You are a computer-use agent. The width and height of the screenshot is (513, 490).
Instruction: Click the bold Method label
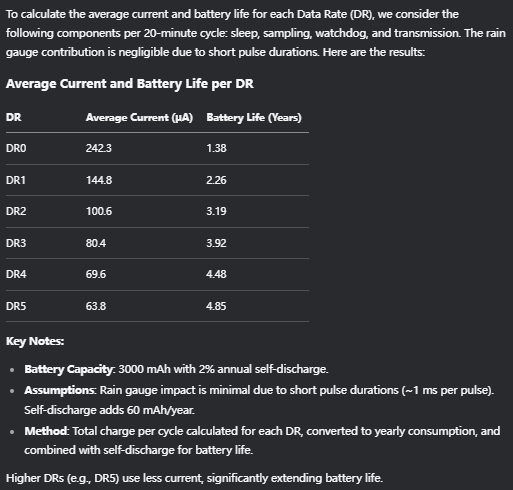46,431
